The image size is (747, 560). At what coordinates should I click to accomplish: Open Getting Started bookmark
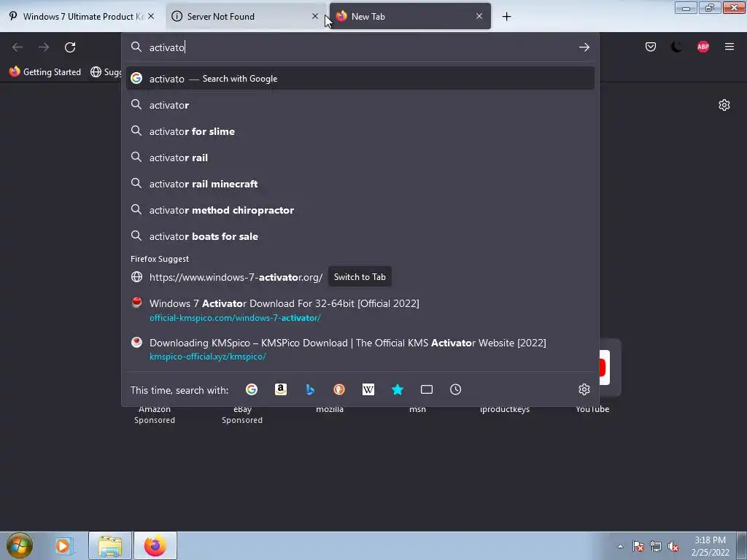pos(45,72)
